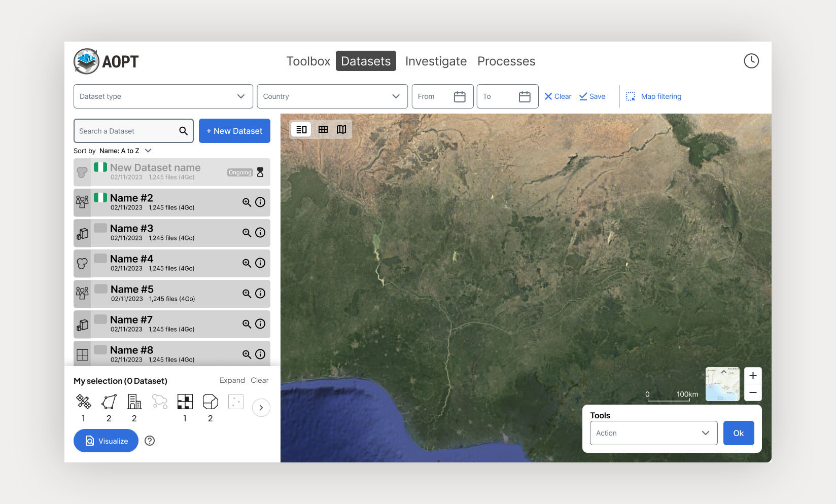Open the history clock icon

pyautogui.click(x=751, y=61)
